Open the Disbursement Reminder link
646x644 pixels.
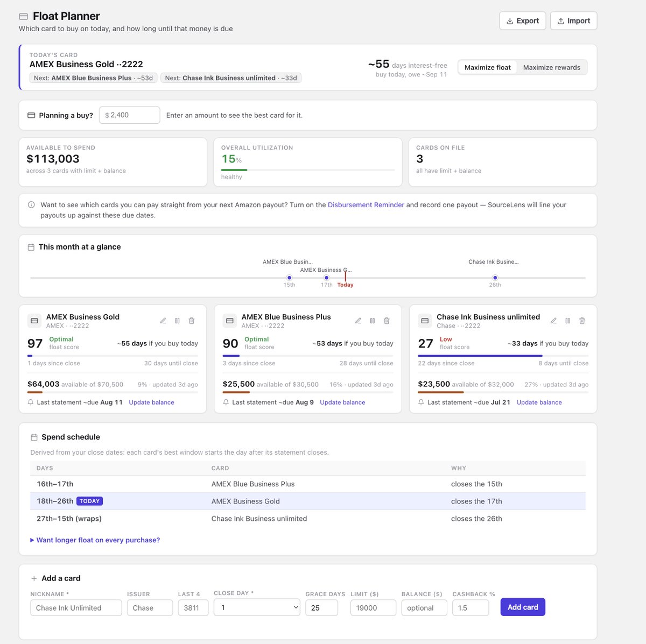click(366, 205)
